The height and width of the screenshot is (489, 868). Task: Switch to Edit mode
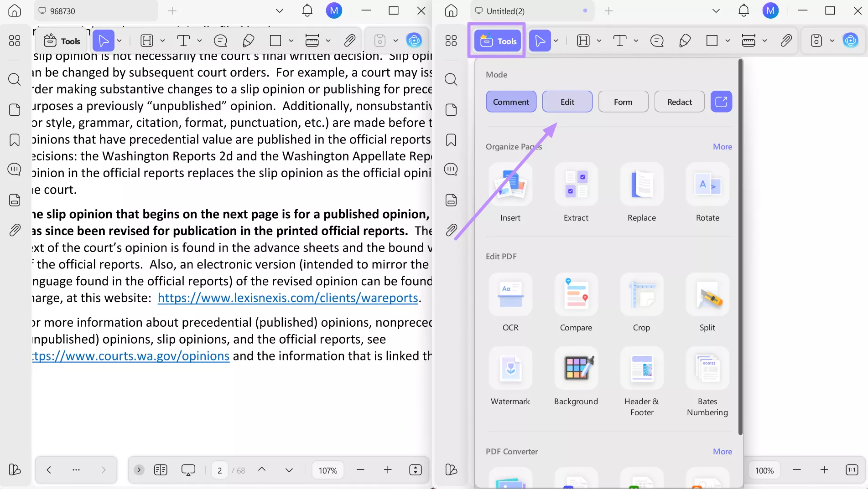pos(567,102)
